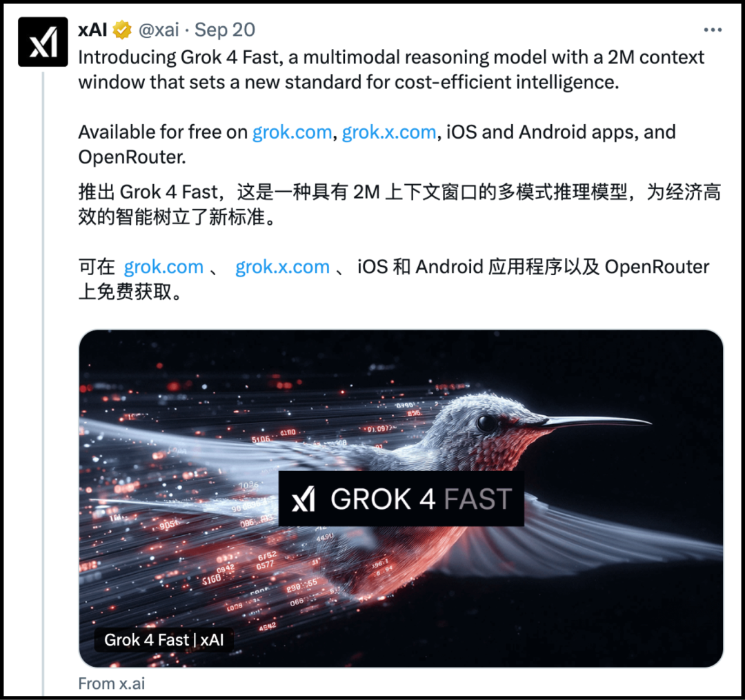This screenshot has width=745, height=700.
Task: Click the xAI profile avatar
Action: tap(43, 42)
